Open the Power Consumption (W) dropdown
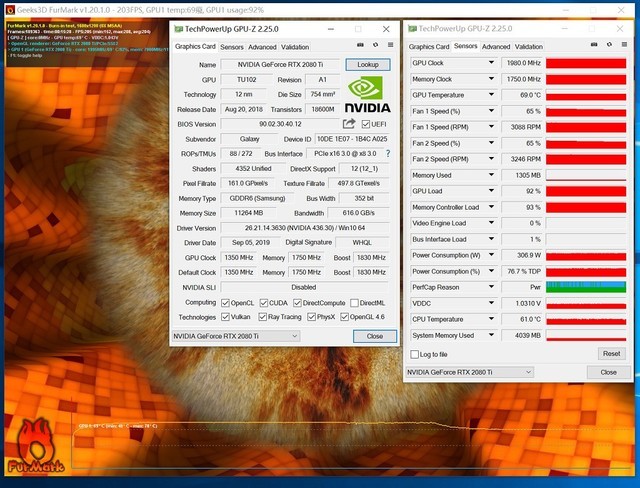This screenshot has width=640, height=488. tap(491, 255)
